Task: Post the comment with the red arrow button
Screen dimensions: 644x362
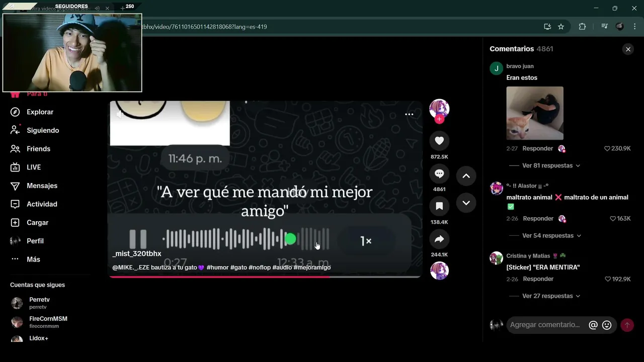Action: (x=627, y=325)
